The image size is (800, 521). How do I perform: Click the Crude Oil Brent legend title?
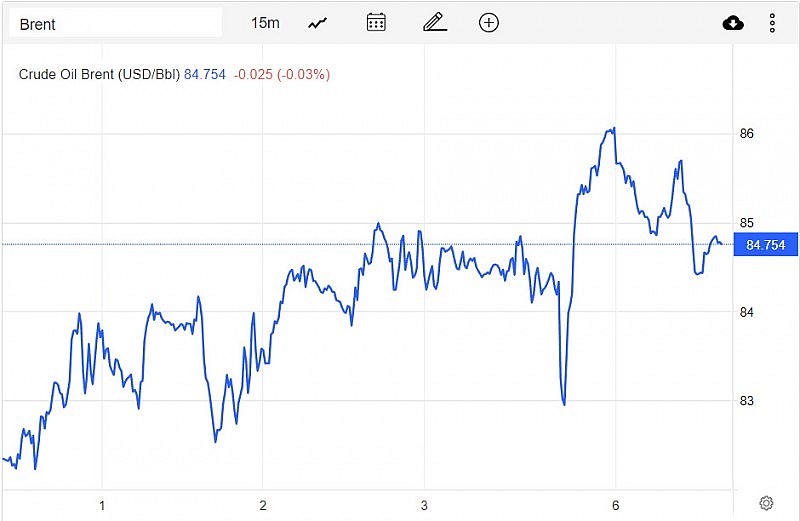(100, 74)
